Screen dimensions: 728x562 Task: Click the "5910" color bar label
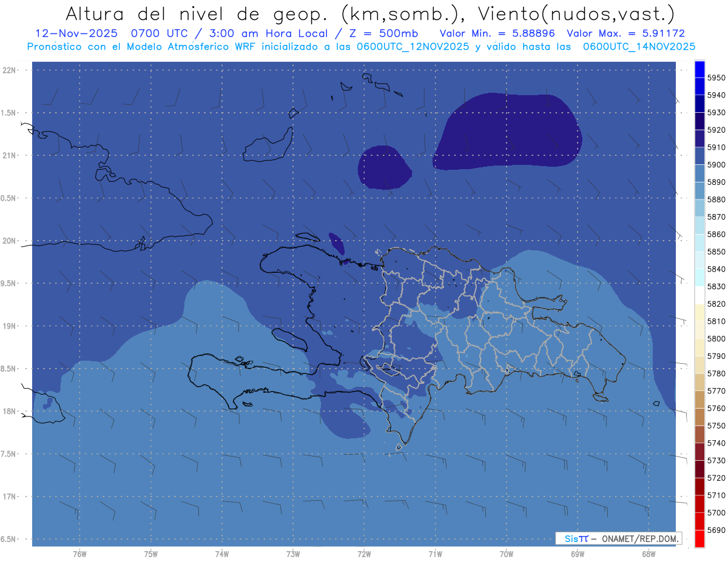click(716, 147)
